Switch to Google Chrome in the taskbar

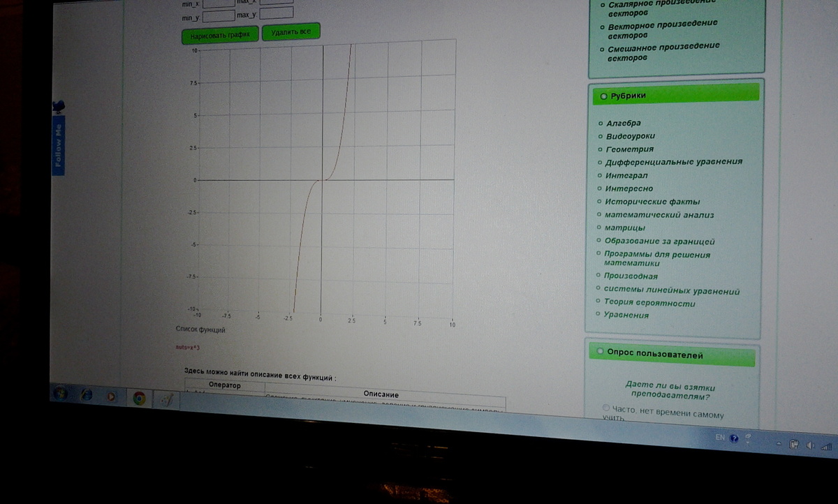tap(140, 398)
